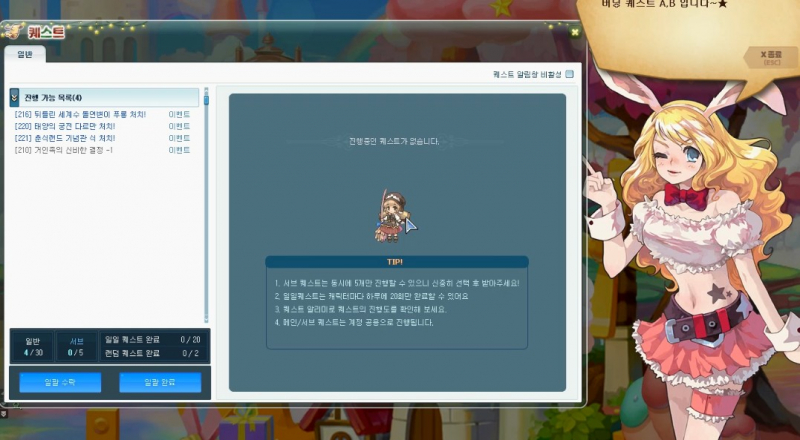Switch to the 일반 tab
This screenshot has height=440, width=800.
coord(24,55)
